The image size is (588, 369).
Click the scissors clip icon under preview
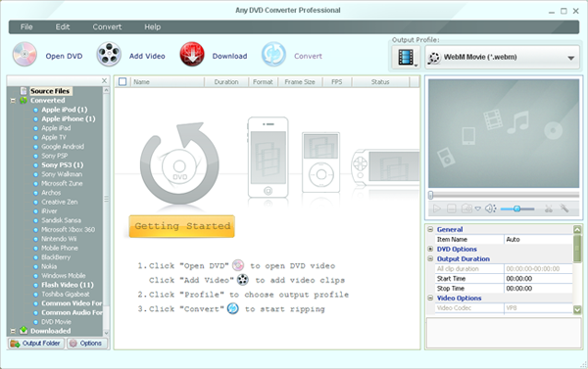548,208
